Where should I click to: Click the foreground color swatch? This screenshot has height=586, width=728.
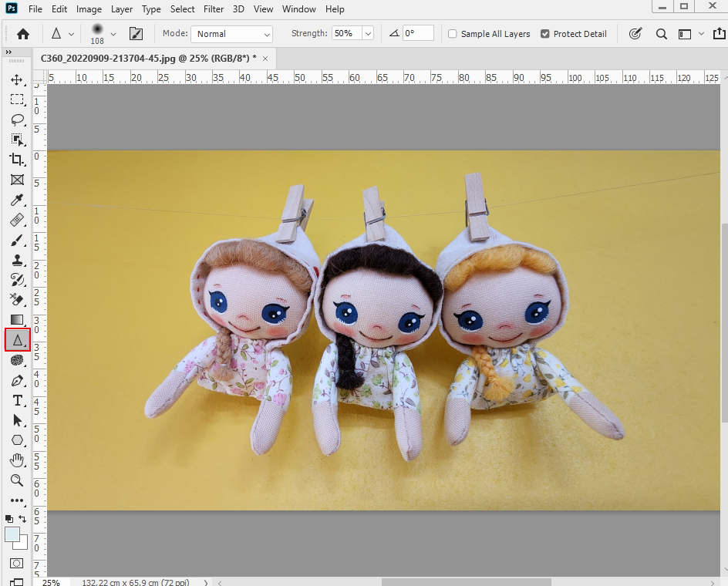coord(12,534)
